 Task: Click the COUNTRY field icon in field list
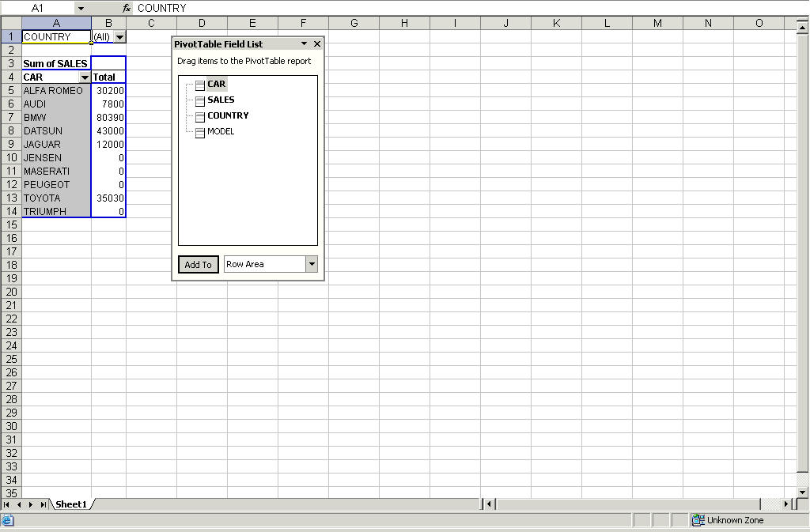coord(200,117)
